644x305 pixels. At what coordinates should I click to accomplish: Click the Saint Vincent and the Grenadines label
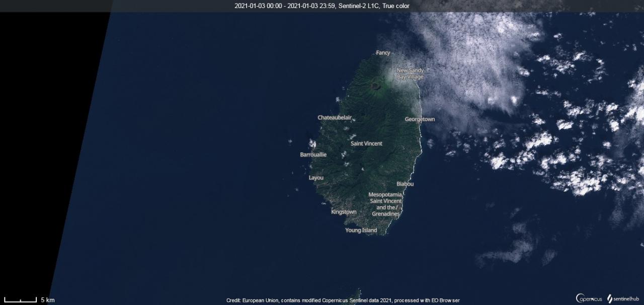click(385, 207)
